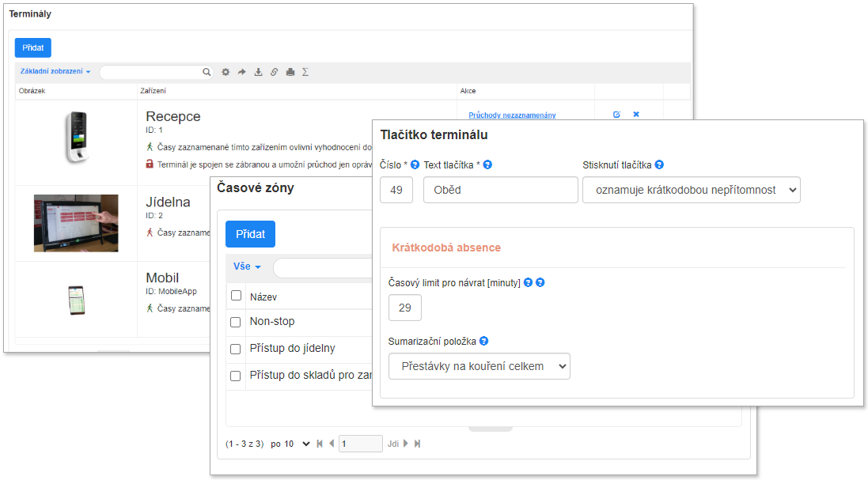Open grid settings gear icon
Image resolution: width=868 pixels, height=480 pixels.
coord(226,72)
